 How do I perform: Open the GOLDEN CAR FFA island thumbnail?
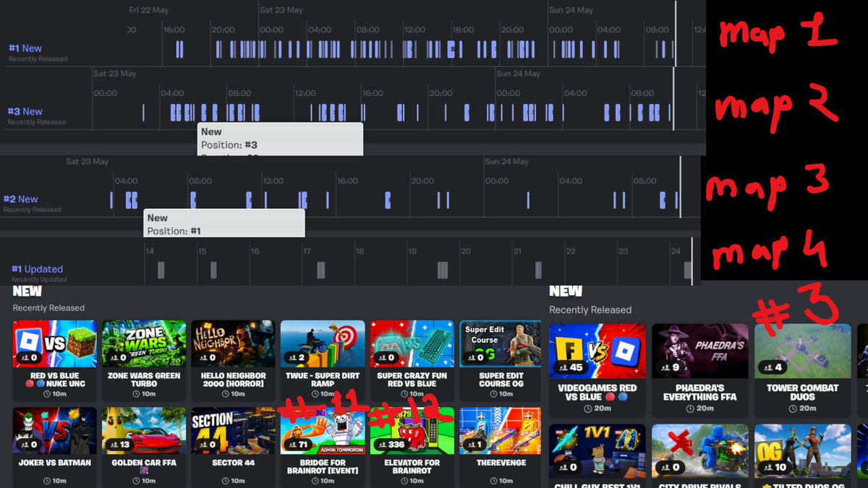point(143,431)
